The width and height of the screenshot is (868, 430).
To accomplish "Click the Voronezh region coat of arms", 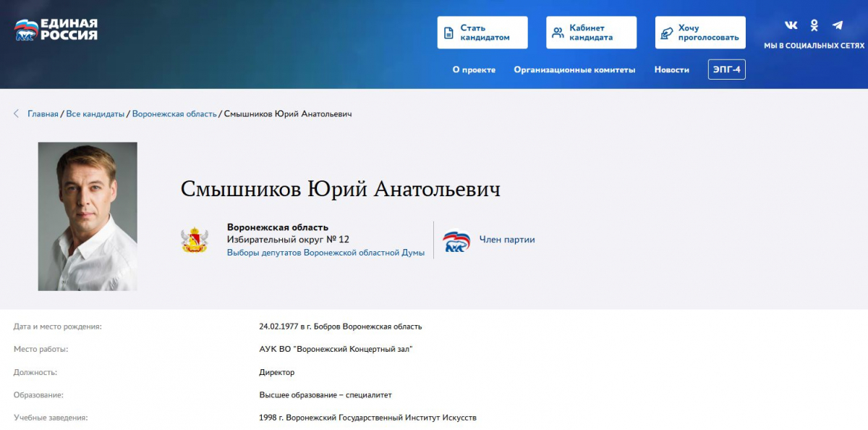I will pos(195,240).
